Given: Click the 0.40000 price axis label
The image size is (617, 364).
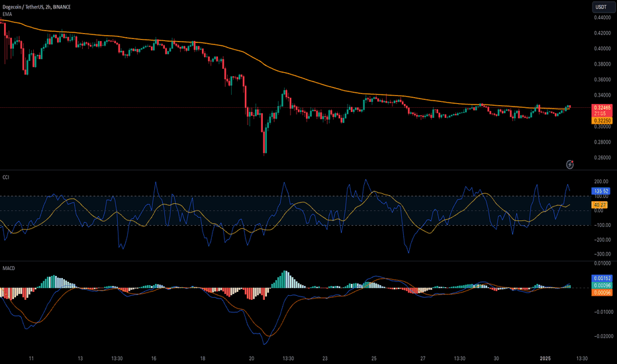Looking at the screenshot, I should coord(602,49).
